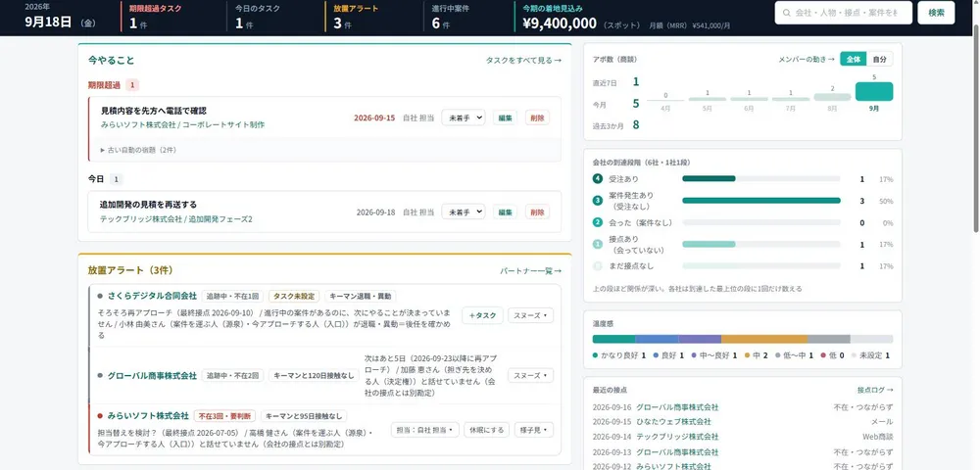Click green かなり良好 segment of temperature bar

click(x=613, y=339)
